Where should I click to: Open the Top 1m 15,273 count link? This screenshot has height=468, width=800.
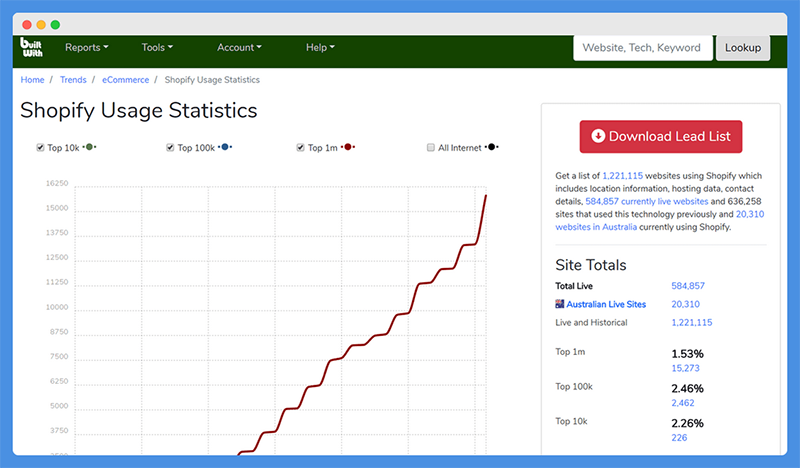[x=685, y=368]
